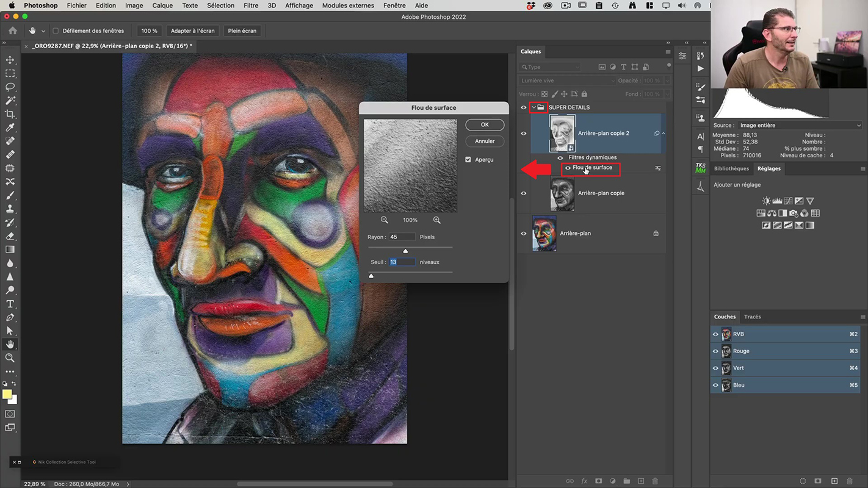Viewport: 868px width, 488px height.
Task: Uncheck the Aperçu preview checkbox
Action: tap(468, 160)
